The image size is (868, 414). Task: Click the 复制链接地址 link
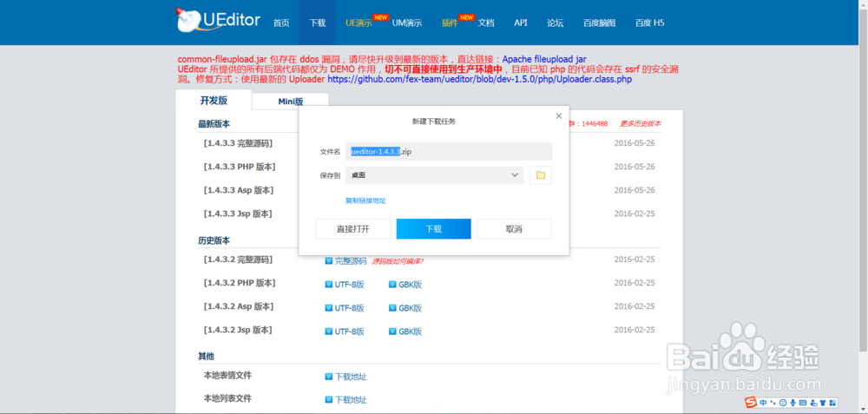pyautogui.click(x=366, y=200)
